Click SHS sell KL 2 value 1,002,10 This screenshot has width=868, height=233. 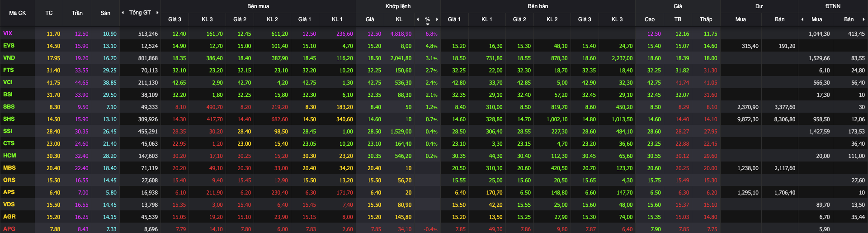point(557,119)
